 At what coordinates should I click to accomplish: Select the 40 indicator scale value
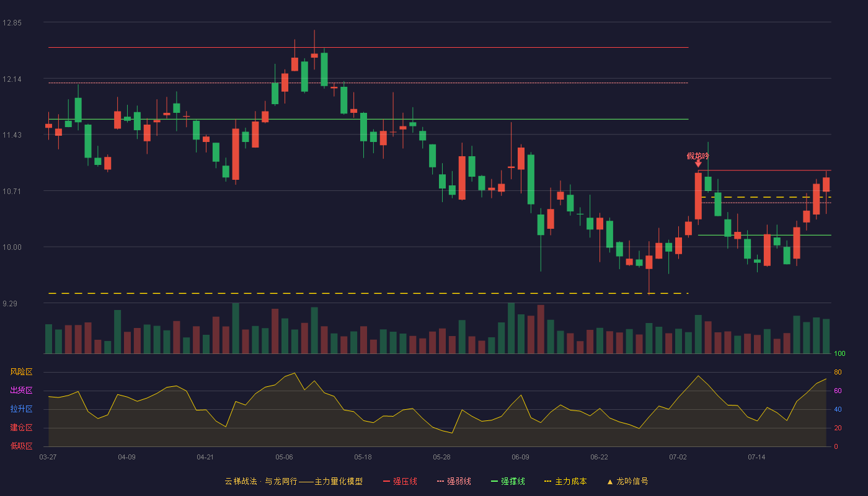(x=838, y=410)
